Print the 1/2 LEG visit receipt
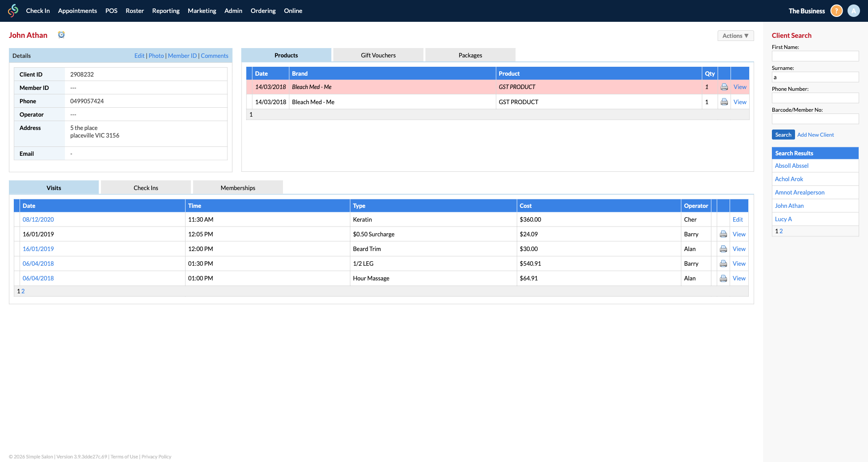868x462 pixels. point(723,263)
